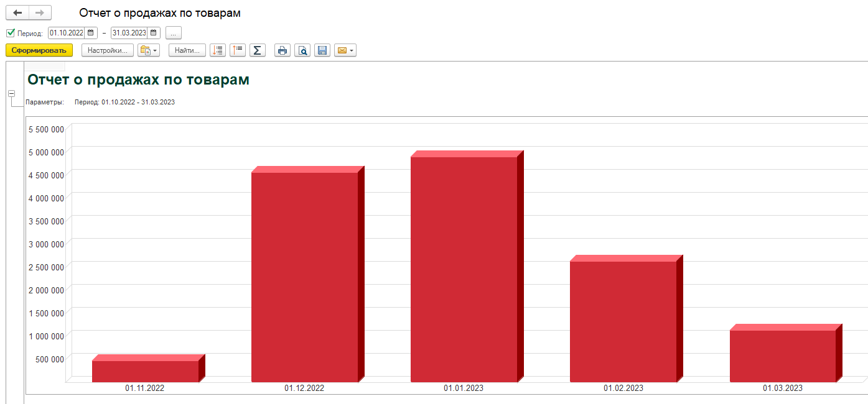Image resolution: width=868 pixels, height=404 pixels.
Task: Open the email send dropdown
Action: tap(345, 50)
